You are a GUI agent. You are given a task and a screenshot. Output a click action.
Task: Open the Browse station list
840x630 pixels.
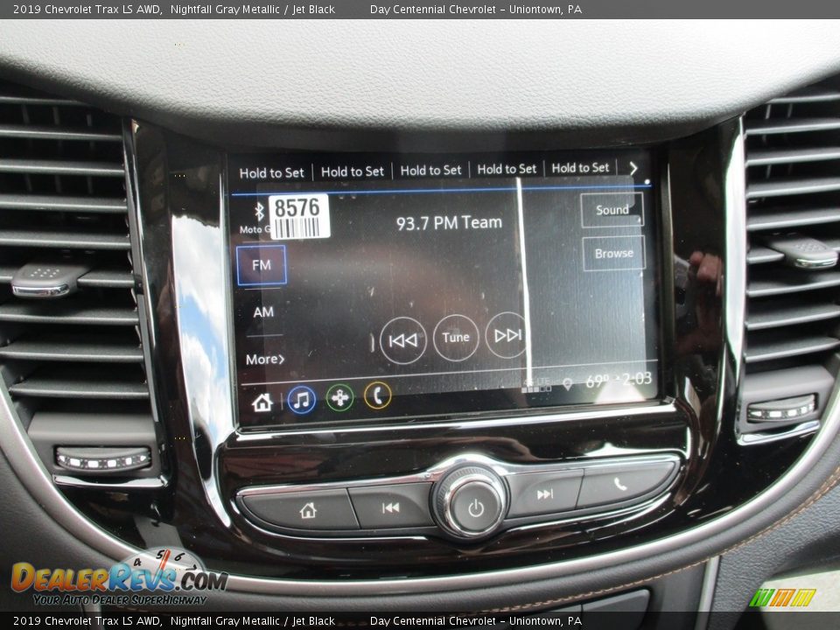tap(613, 253)
